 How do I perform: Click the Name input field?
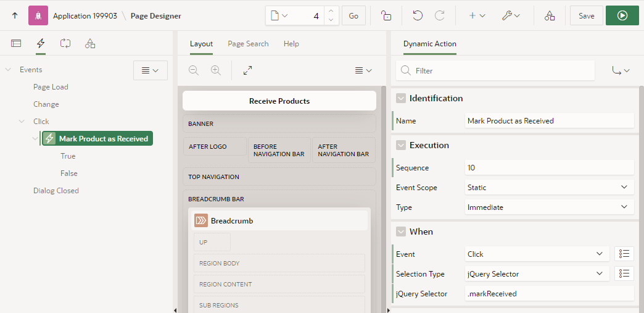pos(550,121)
